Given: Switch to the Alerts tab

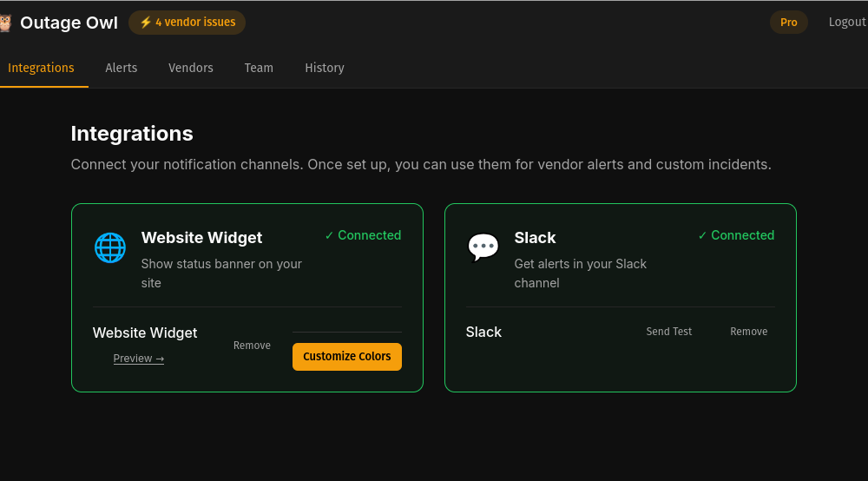Looking at the screenshot, I should point(122,68).
